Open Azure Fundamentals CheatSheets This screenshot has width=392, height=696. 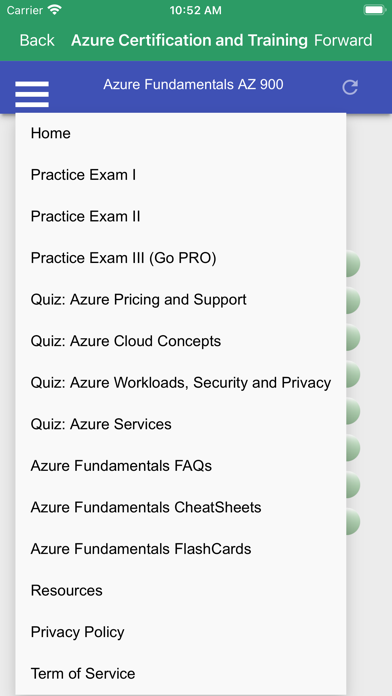[x=181, y=507]
